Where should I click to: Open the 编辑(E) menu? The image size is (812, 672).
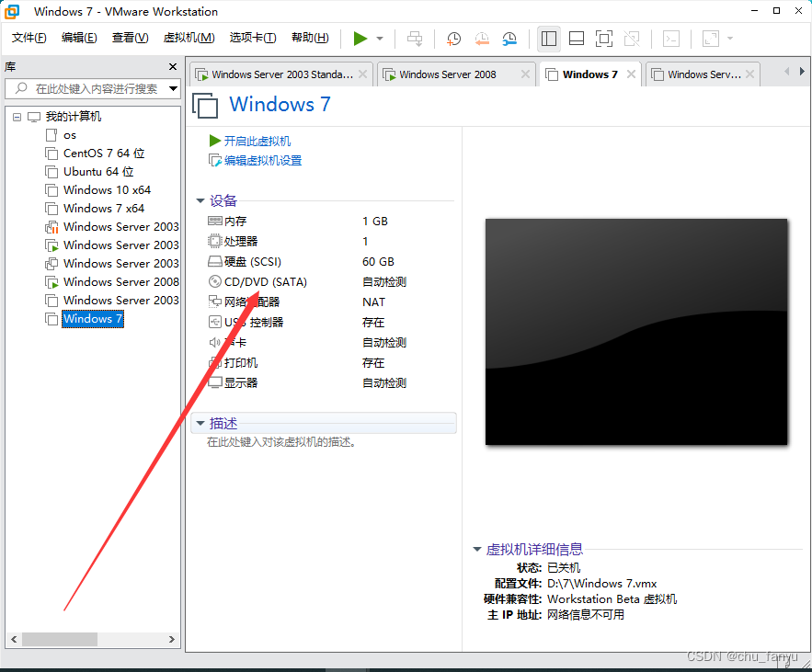tap(79, 38)
